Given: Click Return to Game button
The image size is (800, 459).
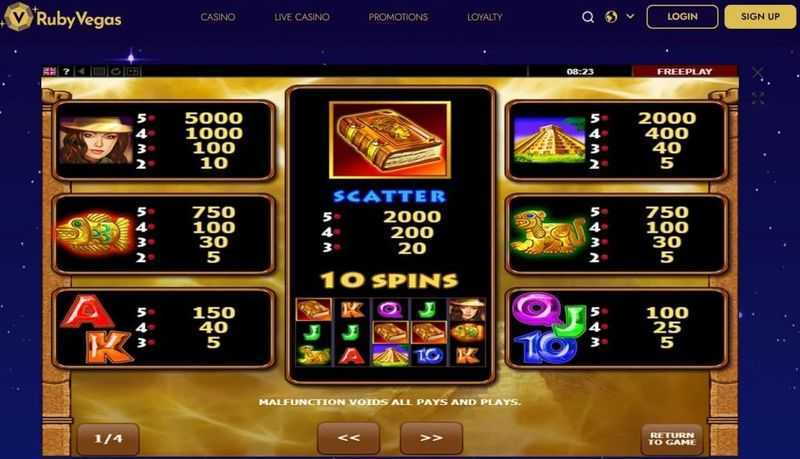Looking at the screenshot, I should [672, 439].
